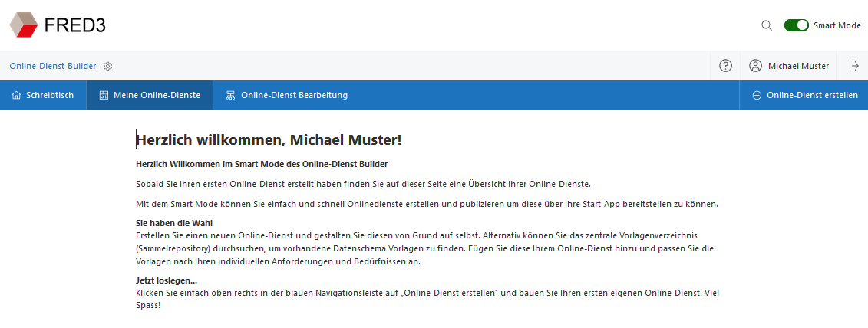Click the Smart Mode label
868x328 pixels.
tap(837, 25)
